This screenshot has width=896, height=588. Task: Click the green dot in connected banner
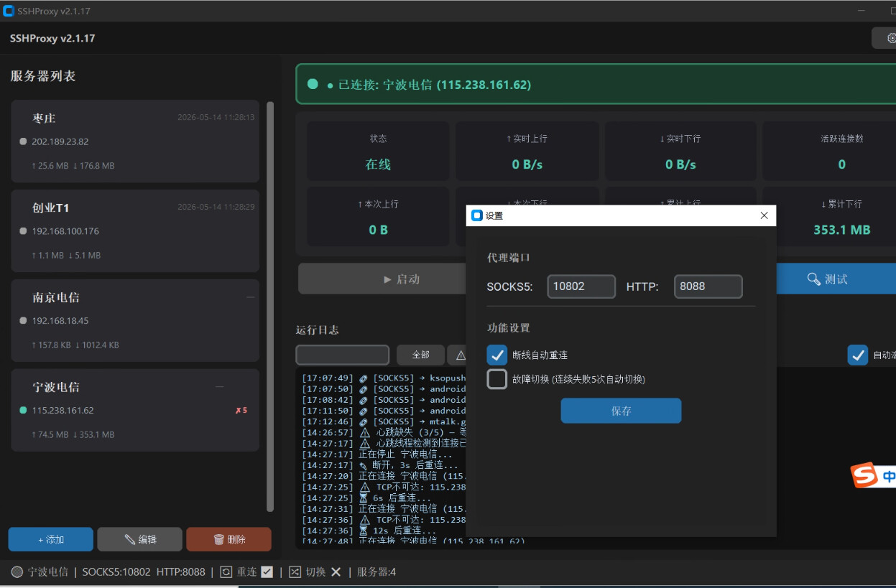point(313,84)
